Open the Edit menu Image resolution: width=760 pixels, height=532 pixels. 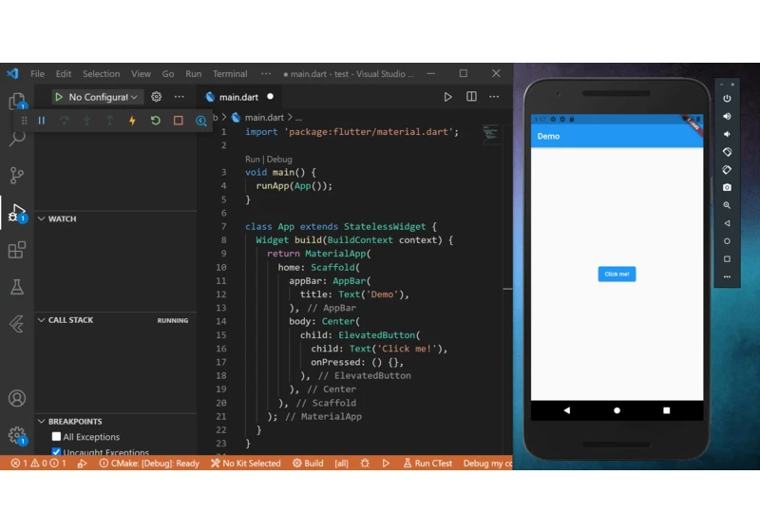[64, 74]
